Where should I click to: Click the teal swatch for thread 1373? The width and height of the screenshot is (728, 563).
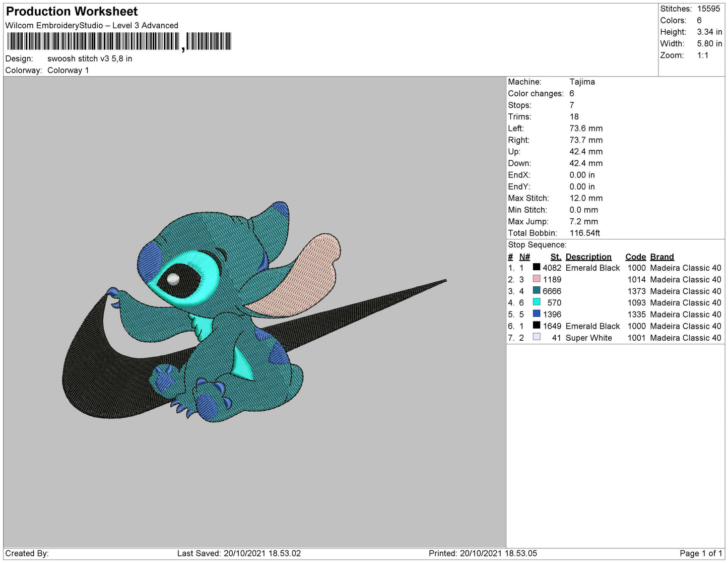point(537,290)
